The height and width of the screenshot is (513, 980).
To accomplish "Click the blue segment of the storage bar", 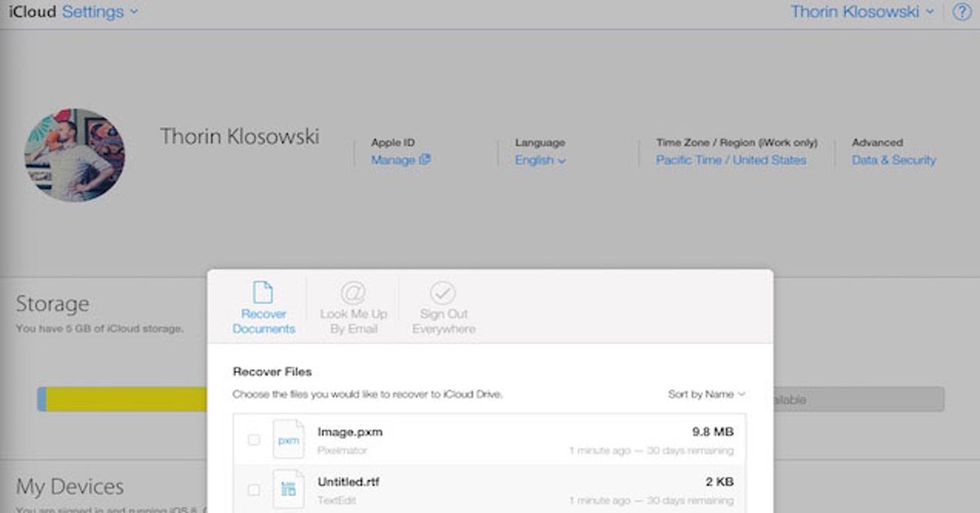I will [x=41, y=399].
